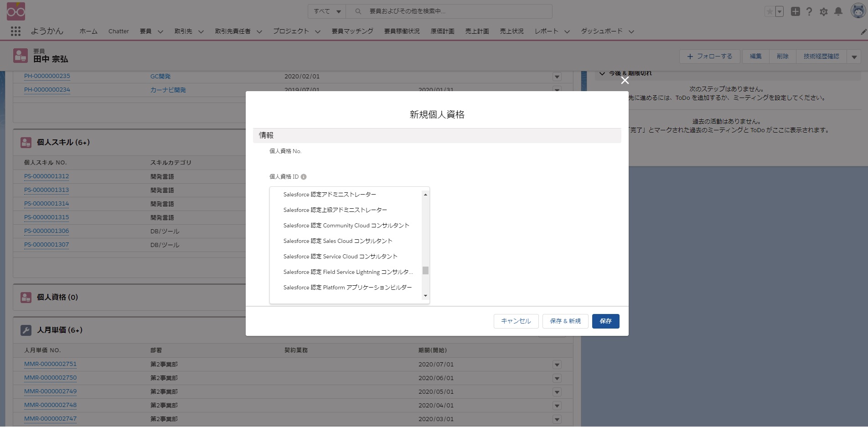Viewport: 868px width, 427px height.
Task: Click the global actions plus icon
Action: click(796, 11)
